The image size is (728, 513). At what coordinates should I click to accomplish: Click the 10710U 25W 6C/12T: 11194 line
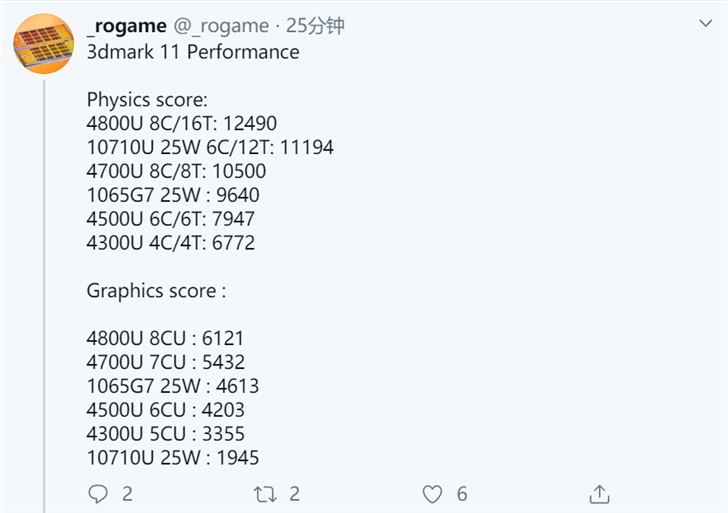tap(210, 148)
